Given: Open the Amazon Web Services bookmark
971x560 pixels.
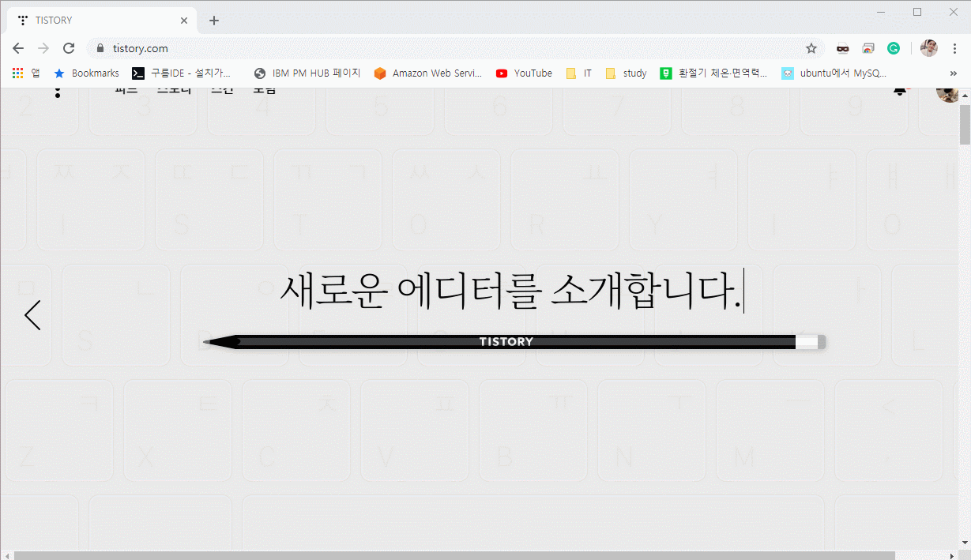Looking at the screenshot, I should 427,73.
